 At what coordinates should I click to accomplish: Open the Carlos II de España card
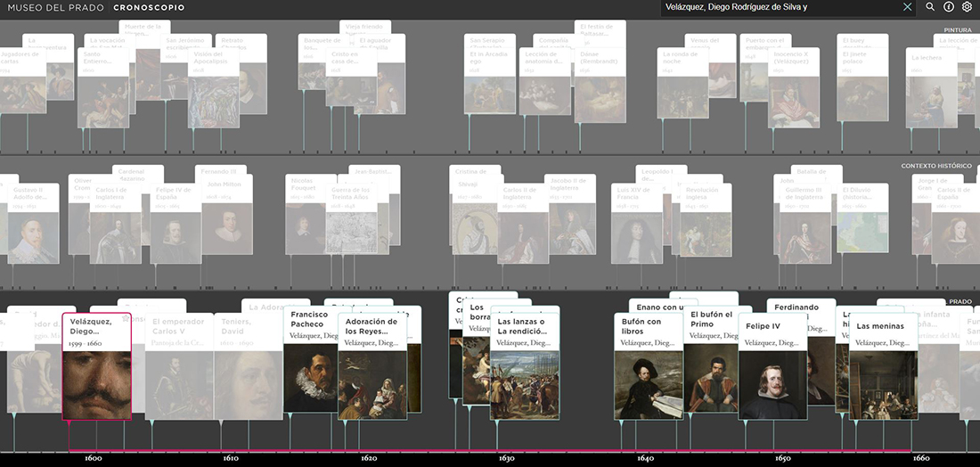(956, 223)
